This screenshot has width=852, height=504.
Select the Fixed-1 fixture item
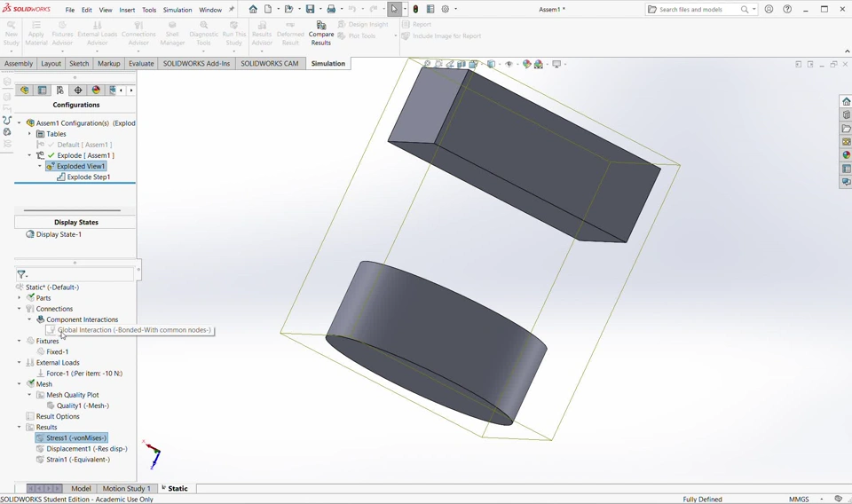click(x=52, y=352)
